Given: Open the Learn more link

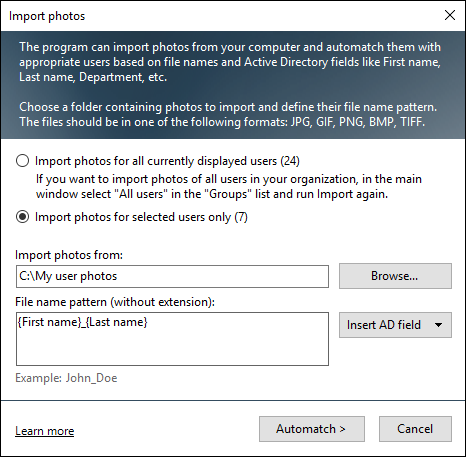Looking at the screenshot, I should [45, 431].
